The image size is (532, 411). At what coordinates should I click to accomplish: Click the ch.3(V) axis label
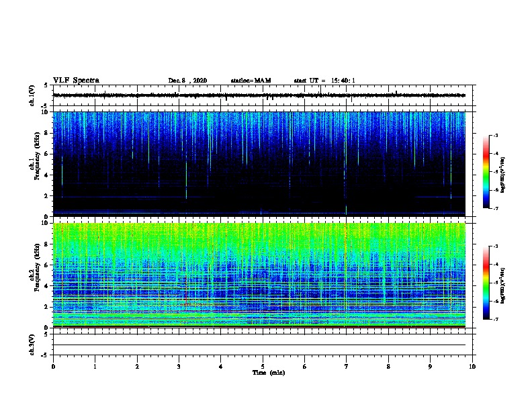32,345
